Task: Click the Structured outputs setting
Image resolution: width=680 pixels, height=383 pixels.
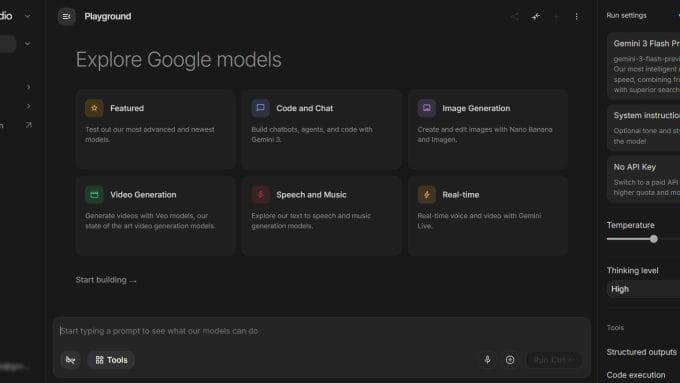Action: coord(641,352)
